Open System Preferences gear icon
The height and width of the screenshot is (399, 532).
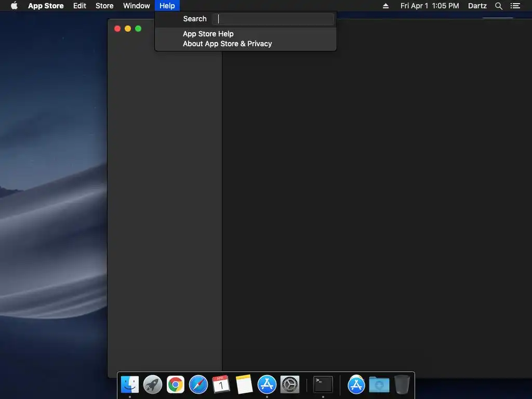coord(290,385)
